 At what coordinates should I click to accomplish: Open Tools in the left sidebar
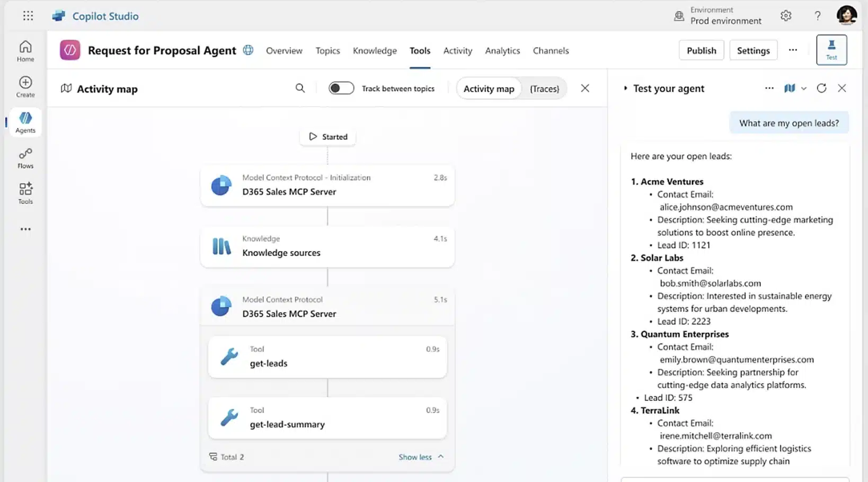pos(25,193)
